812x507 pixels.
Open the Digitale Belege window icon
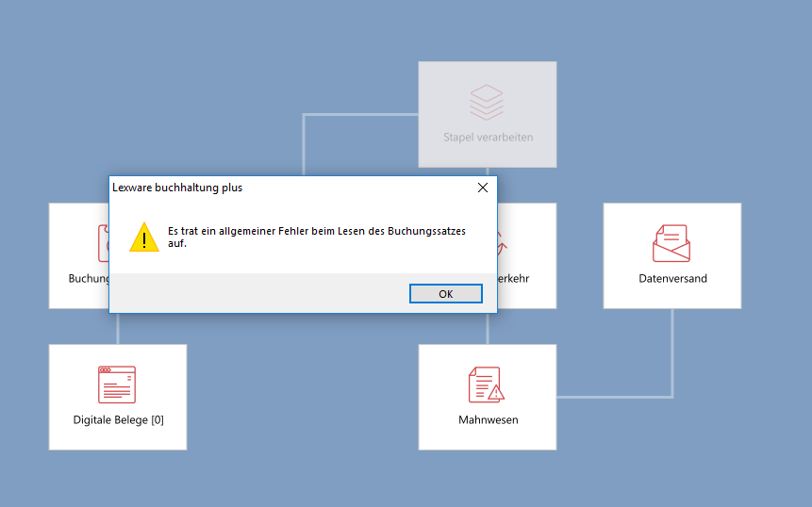click(x=117, y=384)
